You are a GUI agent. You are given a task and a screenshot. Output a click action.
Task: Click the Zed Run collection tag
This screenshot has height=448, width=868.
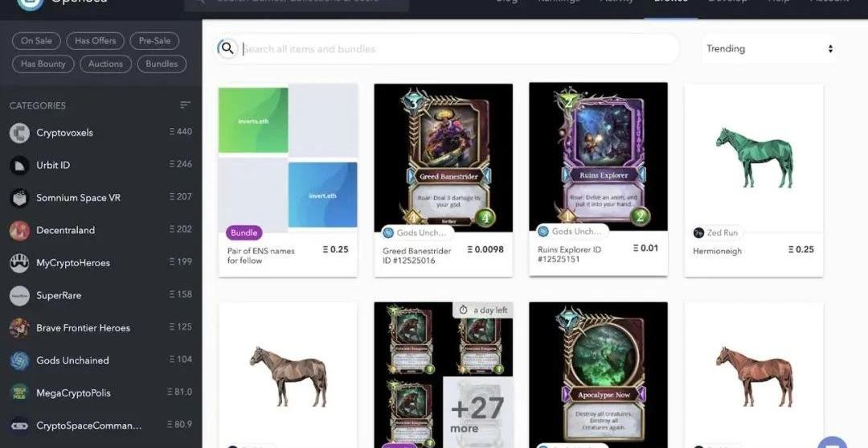pyautogui.click(x=716, y=232)
